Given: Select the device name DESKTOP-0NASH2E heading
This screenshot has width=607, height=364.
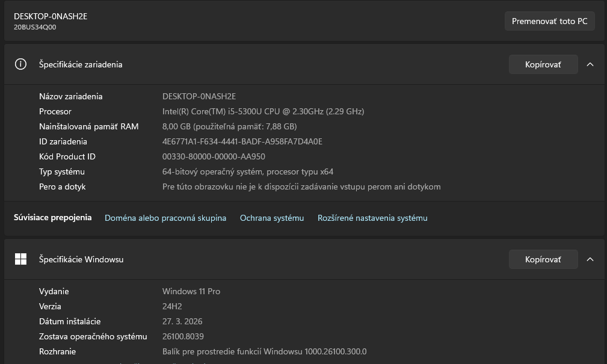Looking at the screenshot, I should 51,16.
